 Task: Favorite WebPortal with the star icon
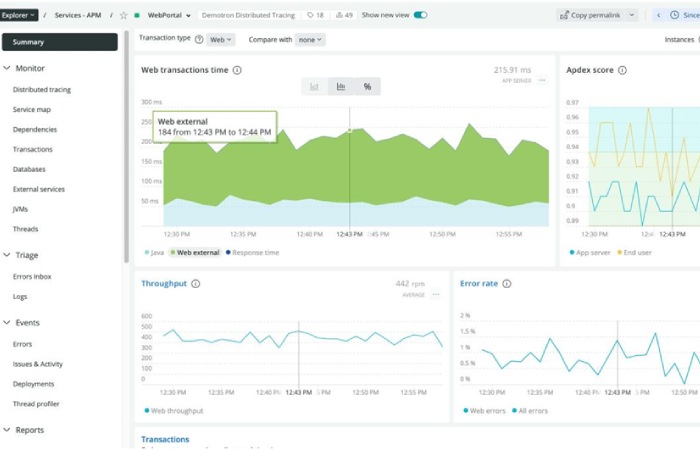(x=124, y=15)
